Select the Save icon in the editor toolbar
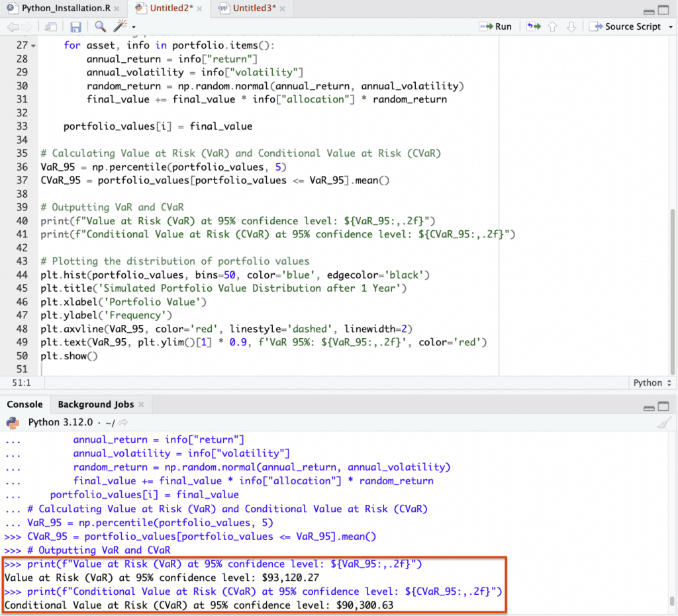Screen dimensions: 678x616 [75, 26]
